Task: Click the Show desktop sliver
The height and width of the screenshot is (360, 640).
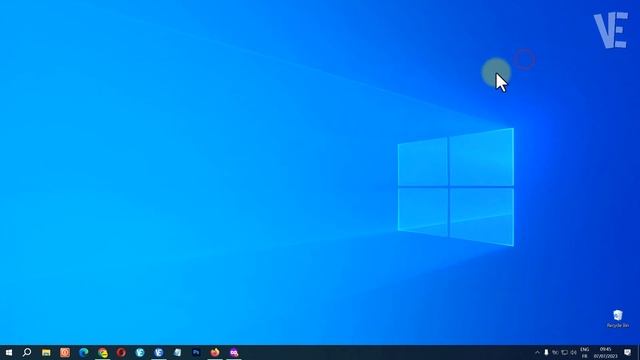Action: point(638,352)
